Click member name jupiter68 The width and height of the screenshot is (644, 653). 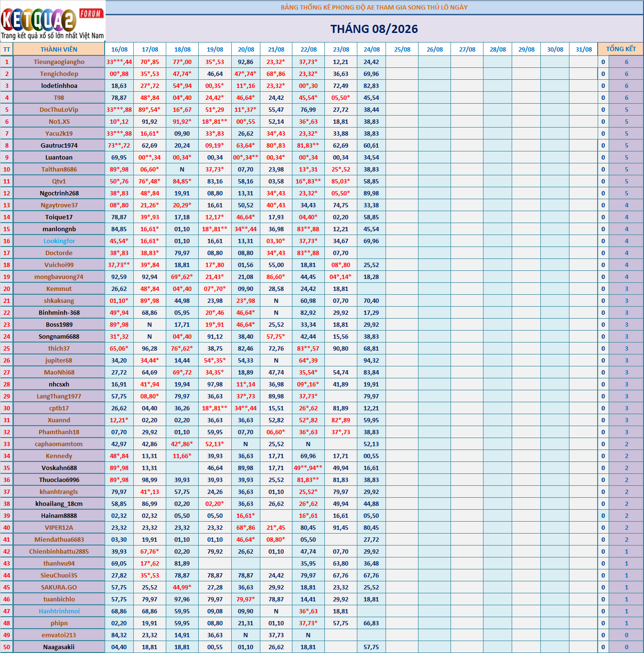tap(59, 361)
